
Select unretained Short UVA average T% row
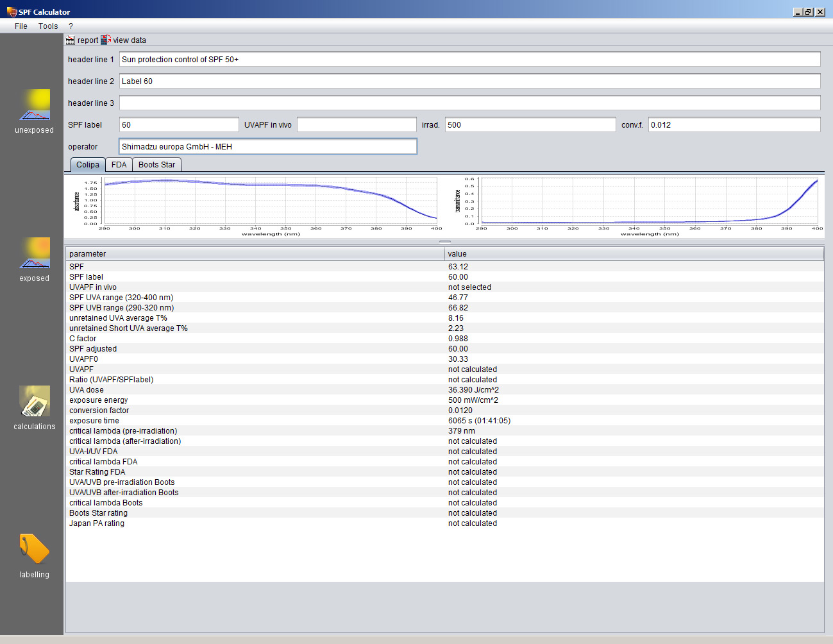click(x=444, y=328)
